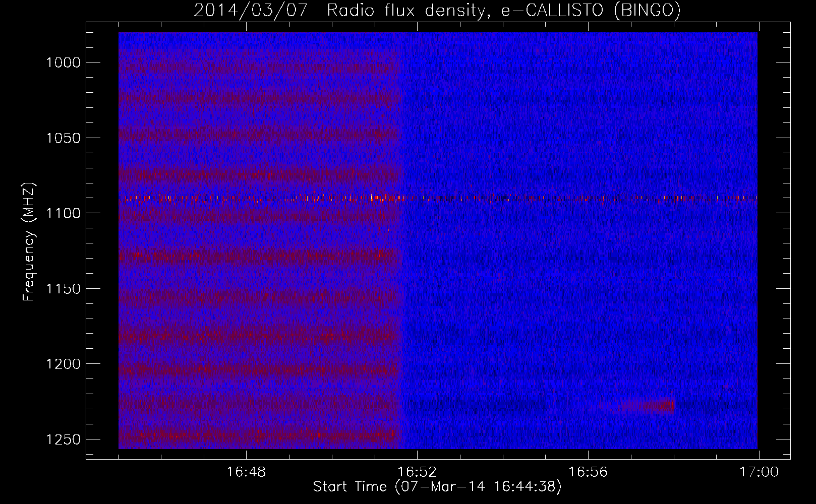Select the 1050 frequency axis label
The width and height of the screenshot is (816, 504).
[63, 138]
